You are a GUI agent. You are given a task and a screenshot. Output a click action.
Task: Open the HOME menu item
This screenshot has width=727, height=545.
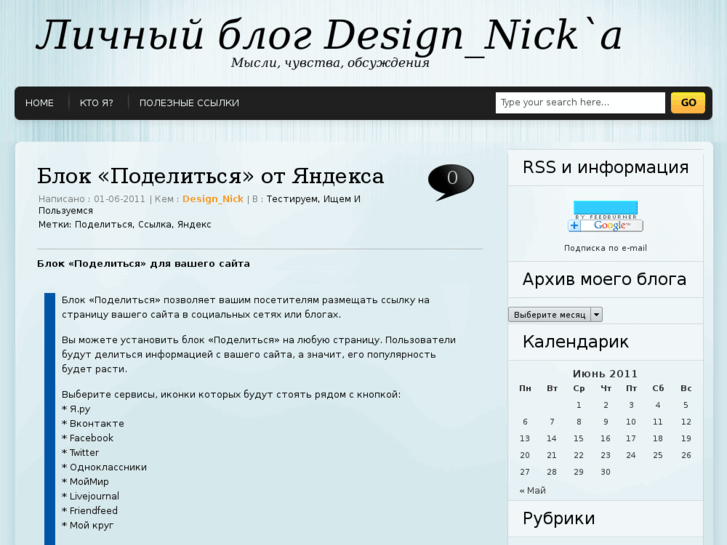pos(39,103)
